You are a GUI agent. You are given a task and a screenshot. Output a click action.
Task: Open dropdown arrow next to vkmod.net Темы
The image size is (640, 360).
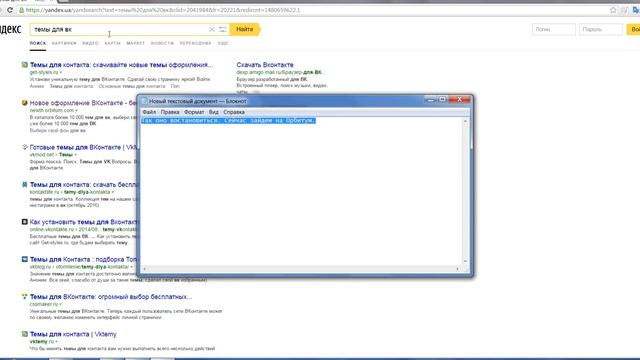pyautogui.click(x=75, y=155)
